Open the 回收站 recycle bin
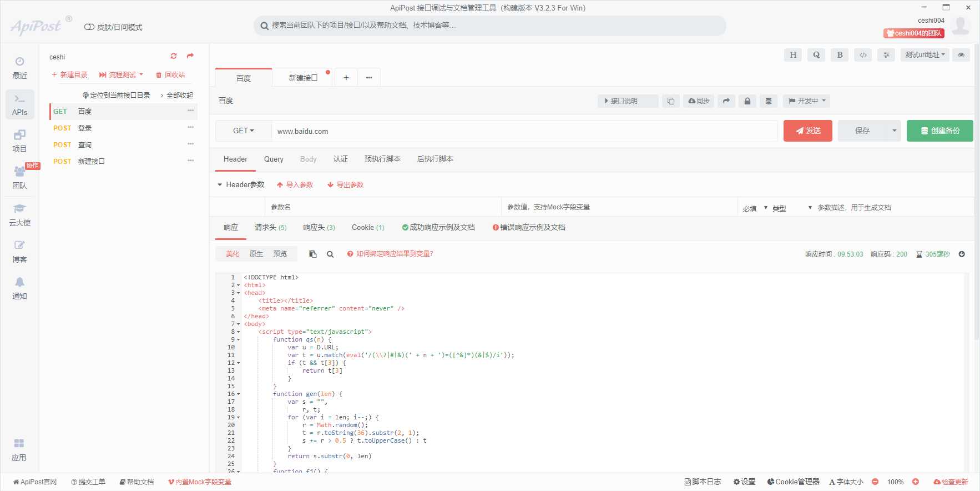 click(170, 74)
